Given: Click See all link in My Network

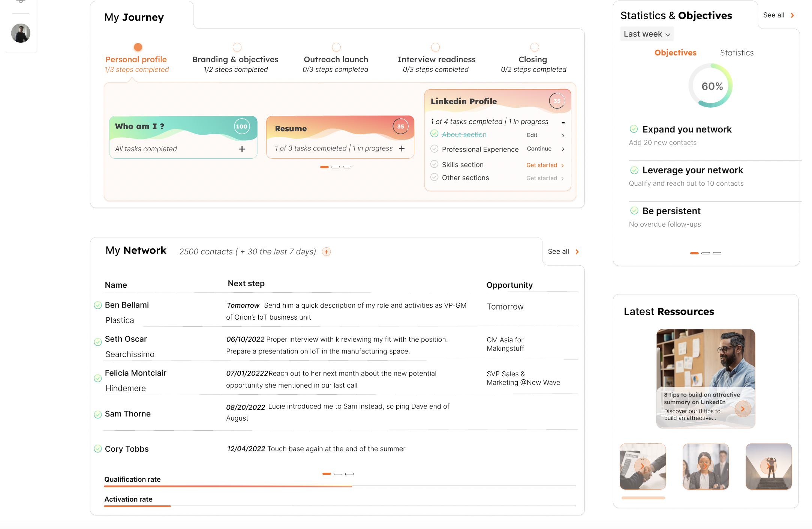Looking at the screenshot, I should coord(559,252).
